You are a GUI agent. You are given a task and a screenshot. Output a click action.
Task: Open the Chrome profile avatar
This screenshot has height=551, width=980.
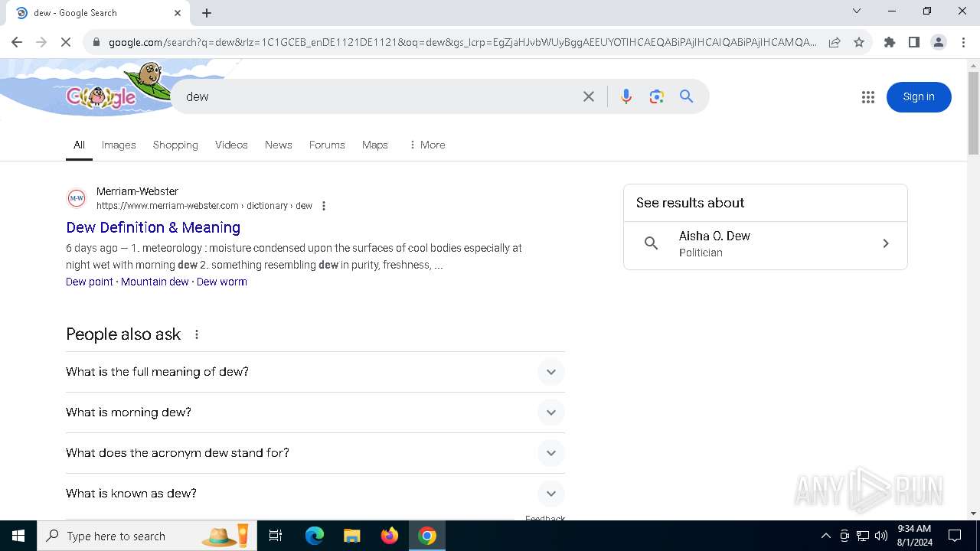(939, 42)
